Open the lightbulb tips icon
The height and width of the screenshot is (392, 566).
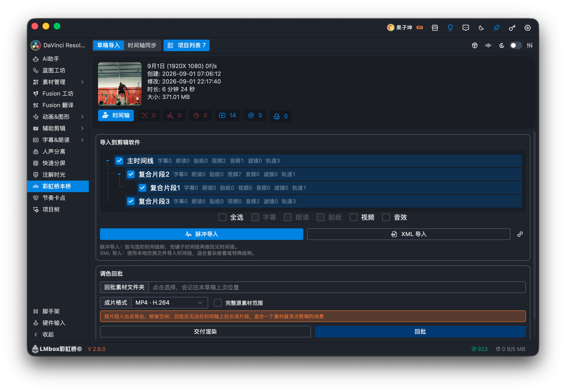450,28
